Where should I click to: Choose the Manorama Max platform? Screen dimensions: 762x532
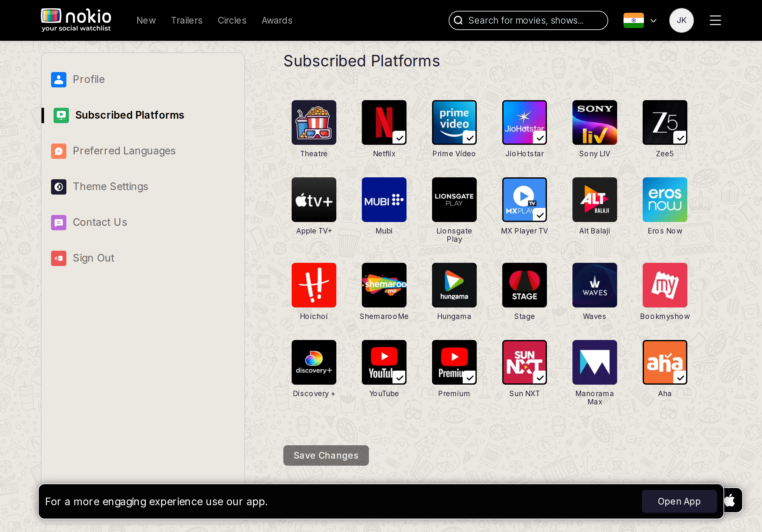[x=594, y=362]
